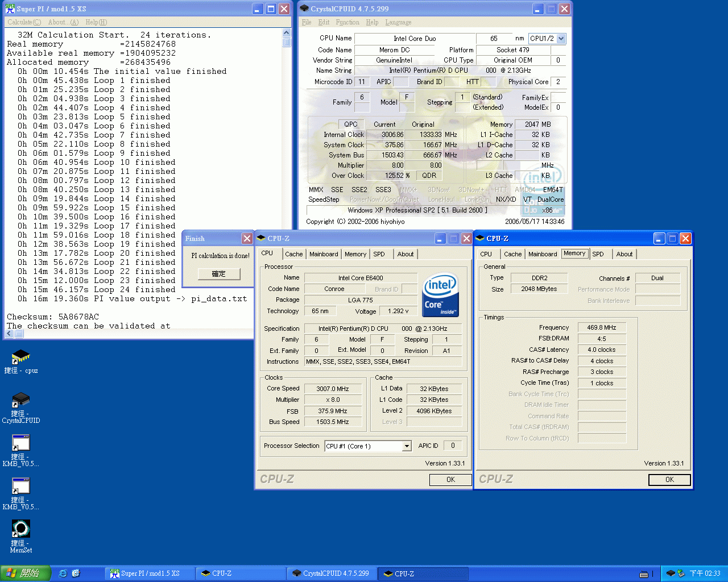Open the Function menu in CrystalCPUID

348,22
